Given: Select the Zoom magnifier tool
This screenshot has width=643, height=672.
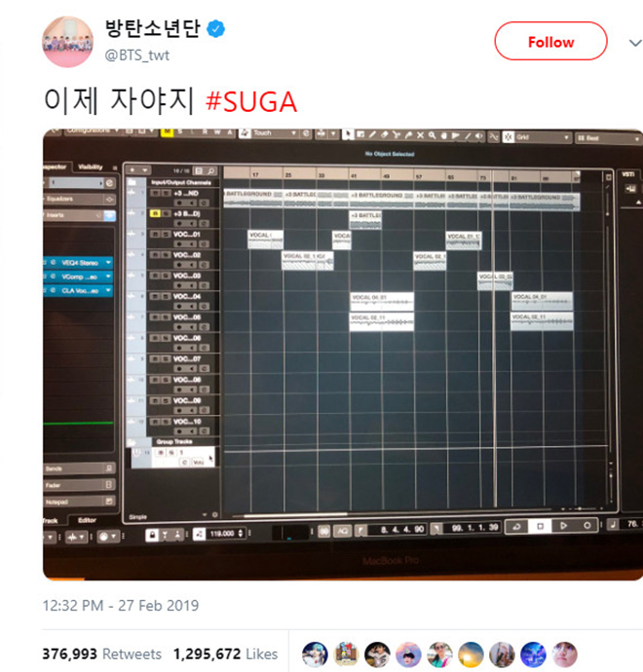Looking at the screenshot, I should 433,135.
